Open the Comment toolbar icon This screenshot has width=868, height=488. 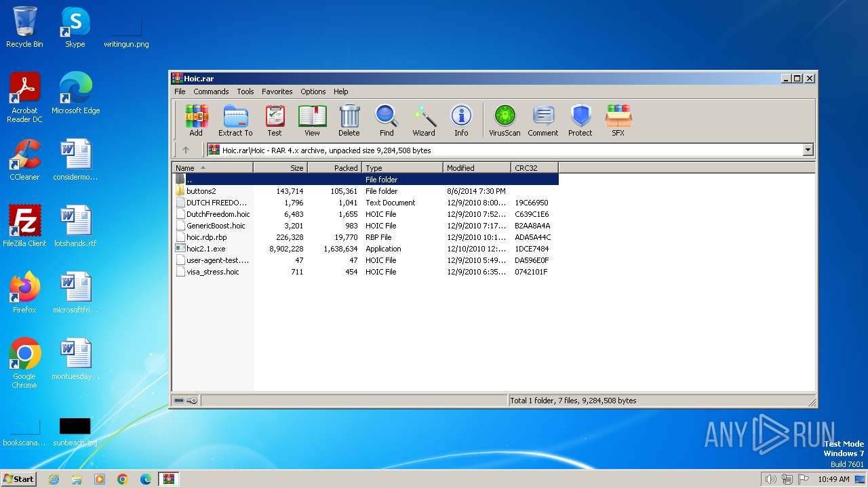543,121
